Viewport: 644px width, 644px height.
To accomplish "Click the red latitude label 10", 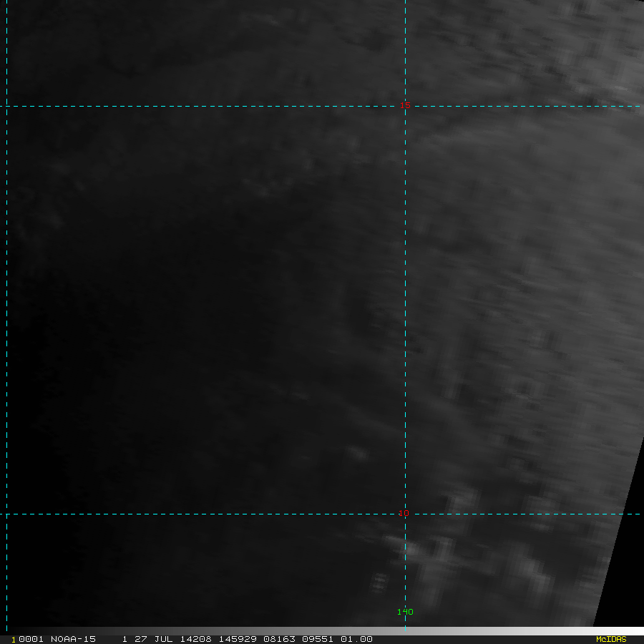I will tap(404, 513).
